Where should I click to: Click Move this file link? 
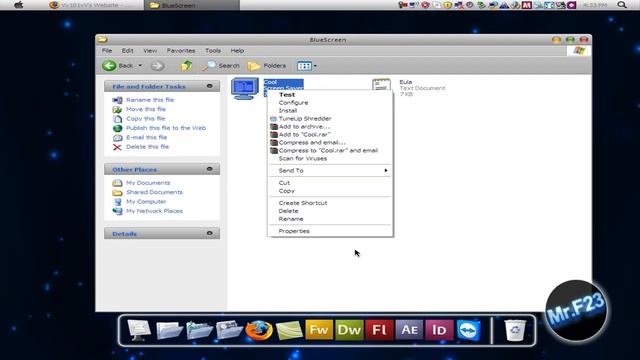click(x=146, y=109)
